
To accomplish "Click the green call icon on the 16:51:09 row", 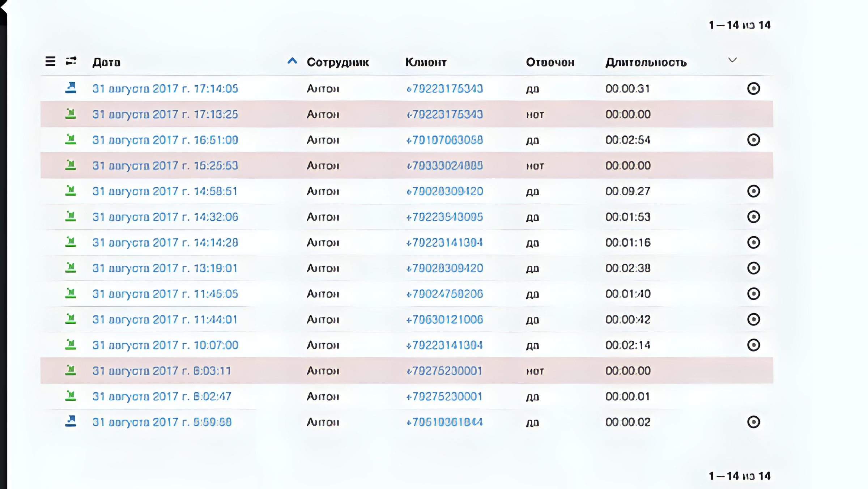I will (71, 139).
